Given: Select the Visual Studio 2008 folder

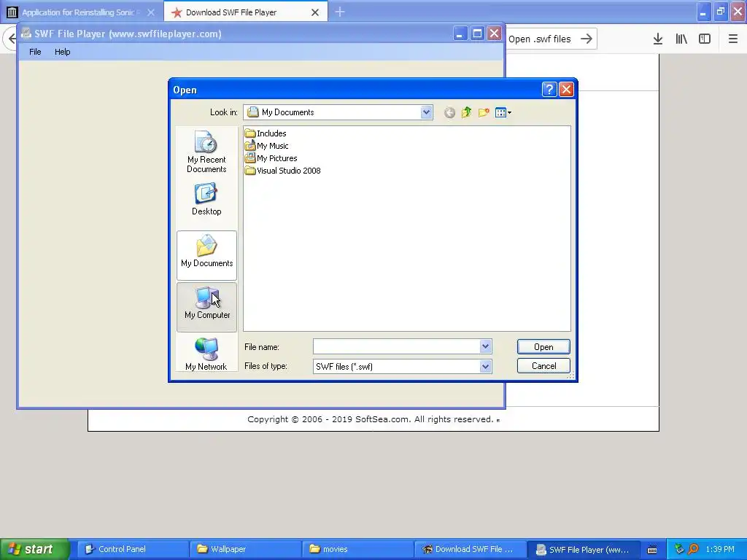Looking at the screenshot, I should [282, 171].
